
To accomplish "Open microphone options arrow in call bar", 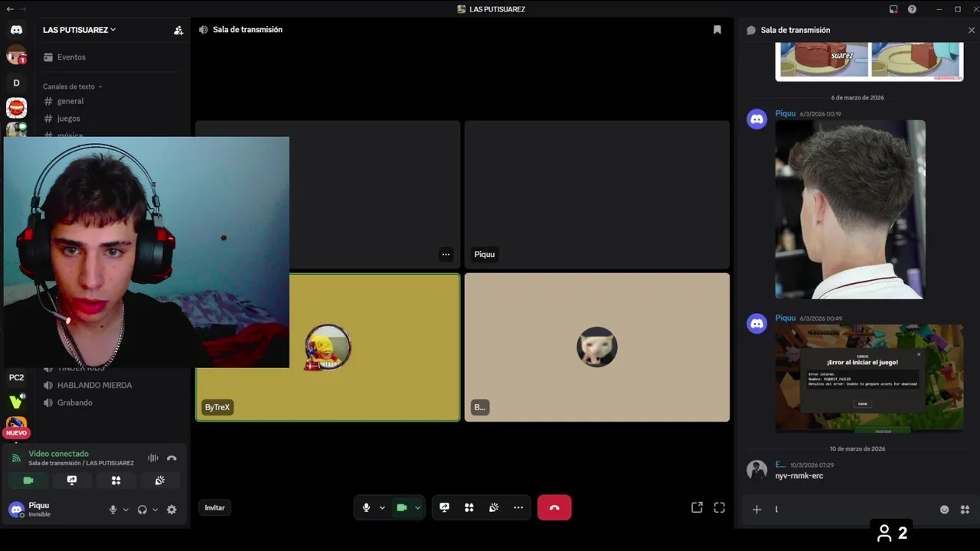I will 382,507.
